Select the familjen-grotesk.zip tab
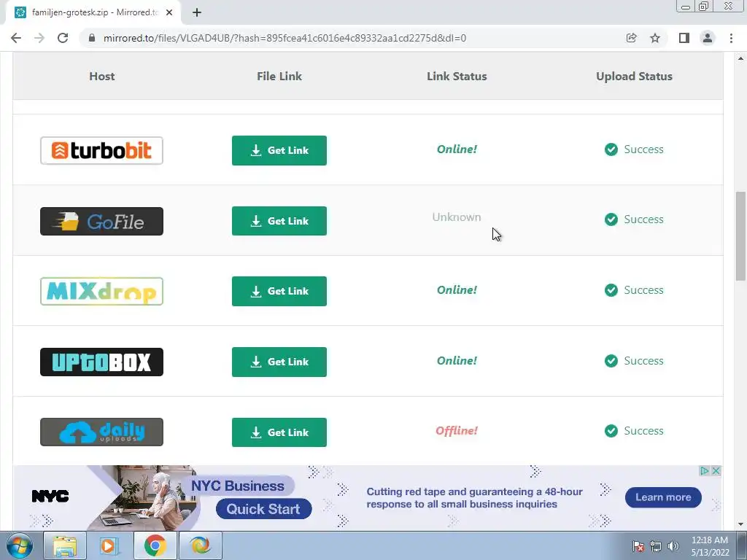Screen dimensions: 747x560 [x=93, y=13]
